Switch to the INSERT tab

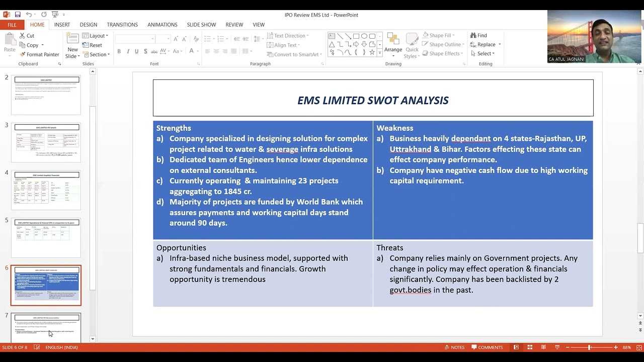tap(62, 25)
